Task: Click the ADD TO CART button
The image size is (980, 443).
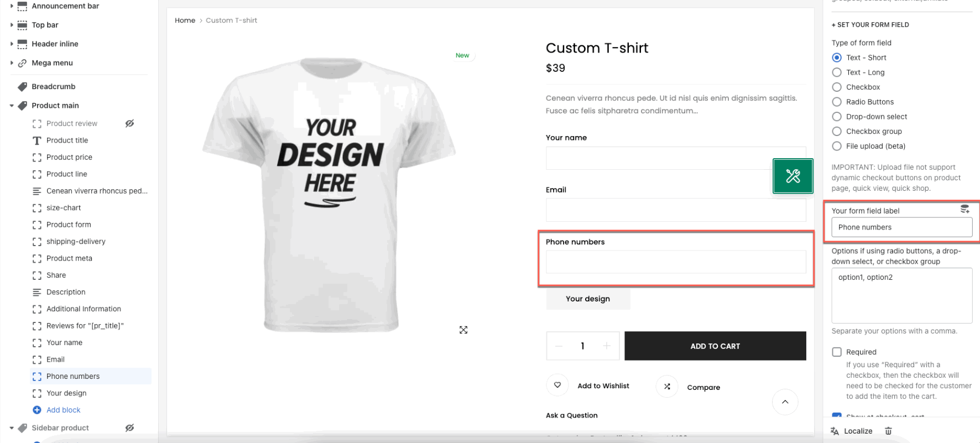Action: click(x=715, y=346)
